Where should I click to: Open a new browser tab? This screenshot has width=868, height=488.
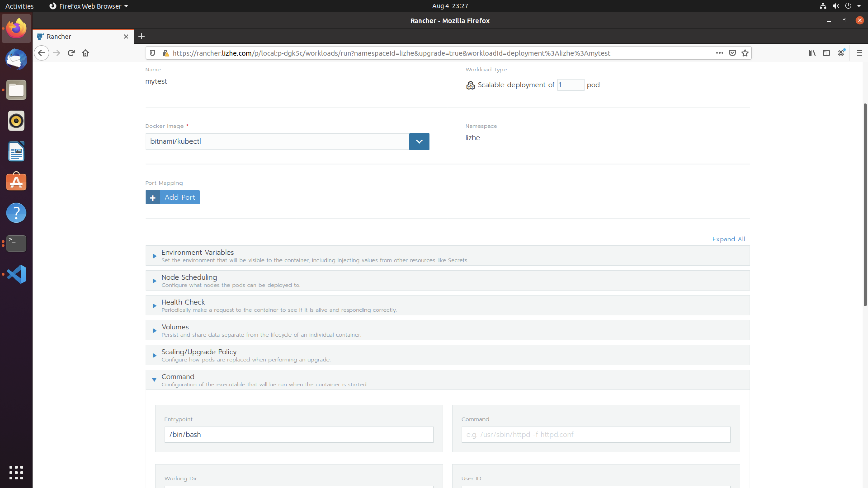pos(142,36)
